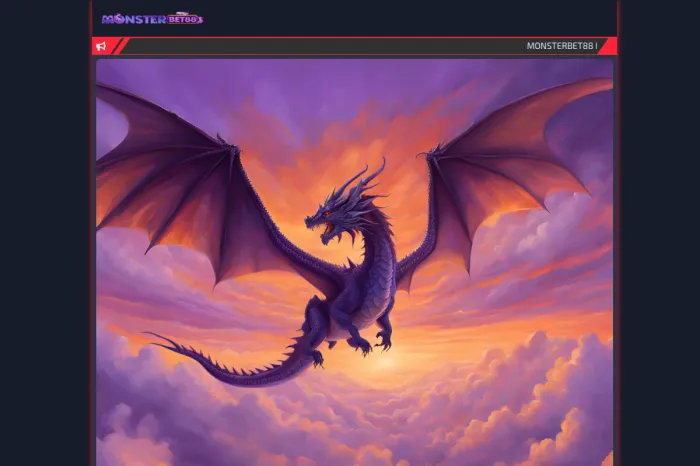Select the MONSTERBET88 ticker text
Viewport: 700px width, 466px height.
[x=562, y=46]
